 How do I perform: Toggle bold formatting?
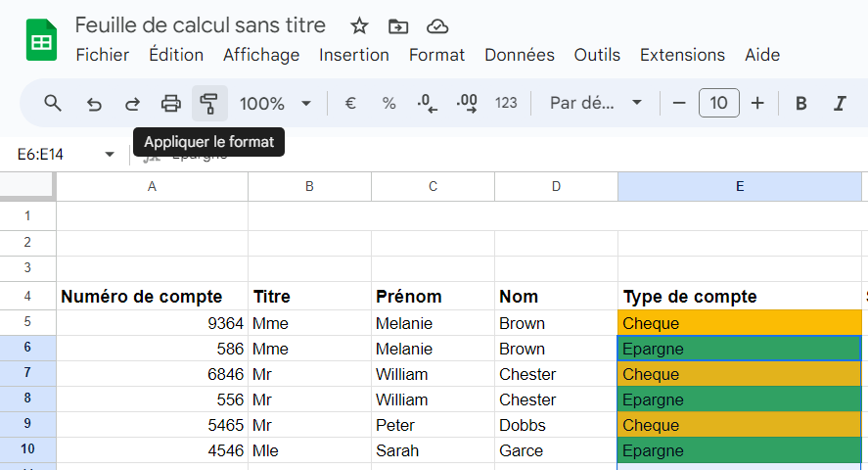[x=801, y=104]
